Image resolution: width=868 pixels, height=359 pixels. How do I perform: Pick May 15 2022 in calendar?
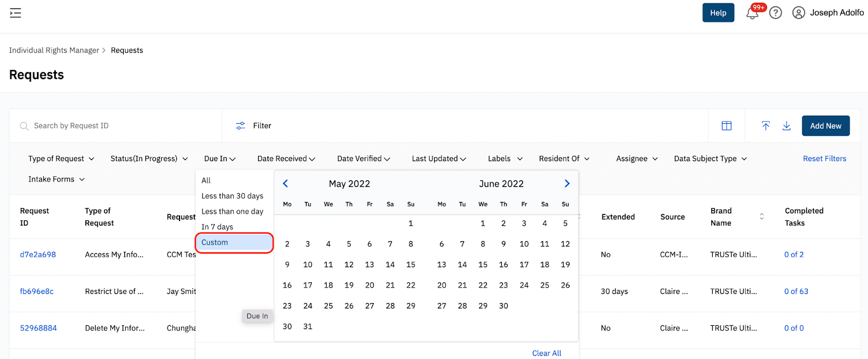pos(411,264)
